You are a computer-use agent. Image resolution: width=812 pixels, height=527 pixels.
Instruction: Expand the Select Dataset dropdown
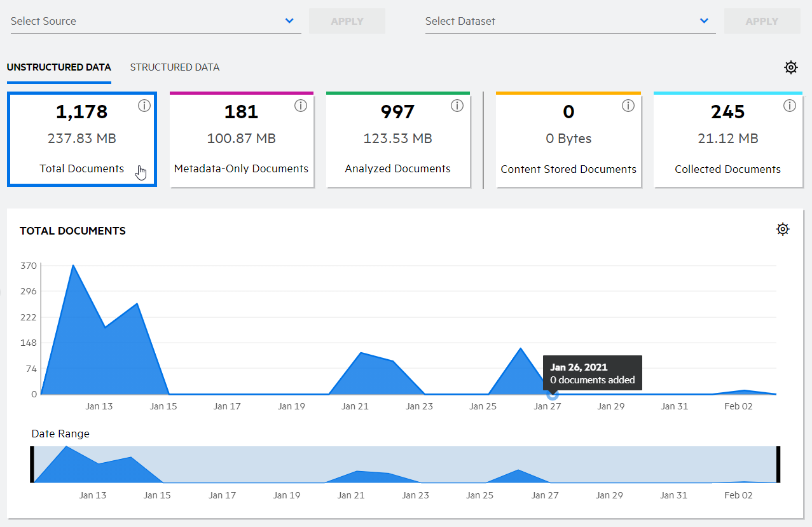704,21
